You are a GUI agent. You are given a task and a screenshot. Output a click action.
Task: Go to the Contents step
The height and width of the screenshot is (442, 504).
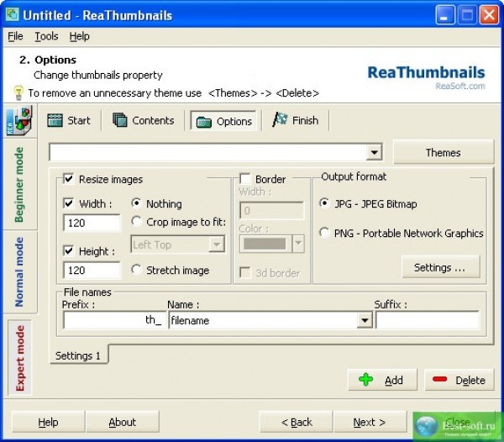[144, 120]
